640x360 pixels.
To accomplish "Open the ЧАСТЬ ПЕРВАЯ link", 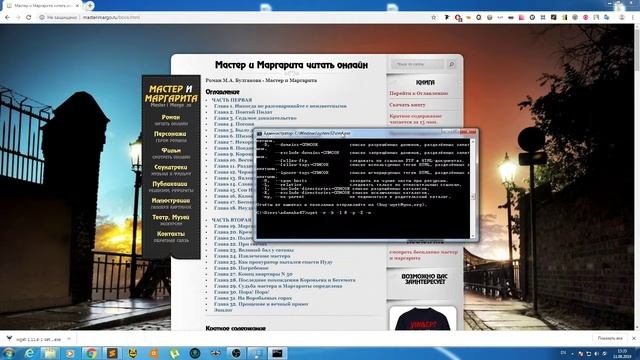I will tap(231, 100).
